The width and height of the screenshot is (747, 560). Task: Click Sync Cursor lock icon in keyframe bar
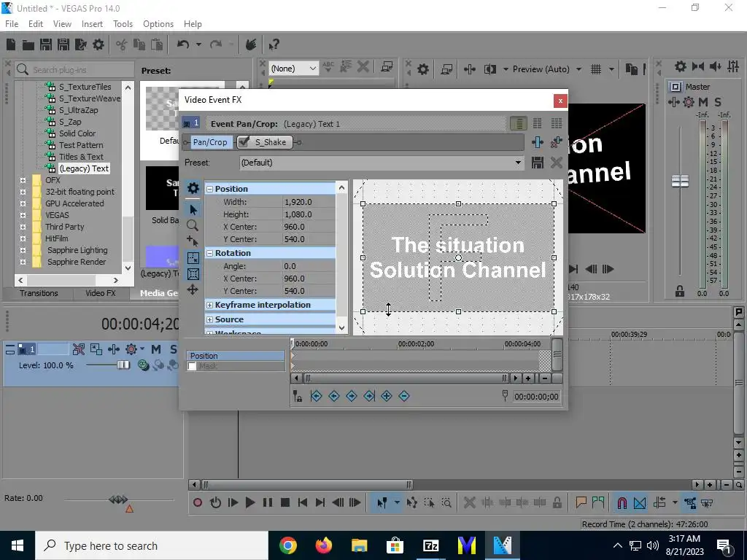point(298,396)
